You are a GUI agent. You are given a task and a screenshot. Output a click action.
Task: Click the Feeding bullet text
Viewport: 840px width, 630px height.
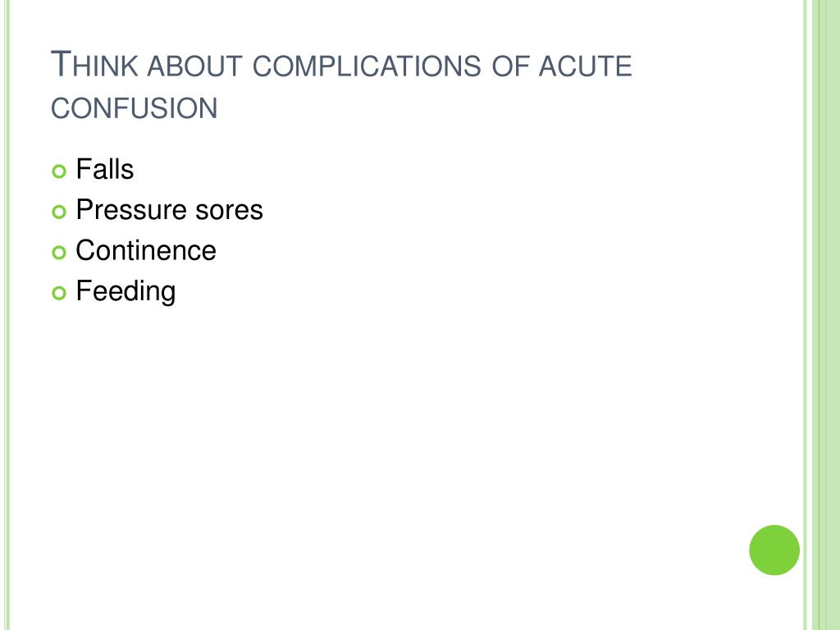point(126,291)
